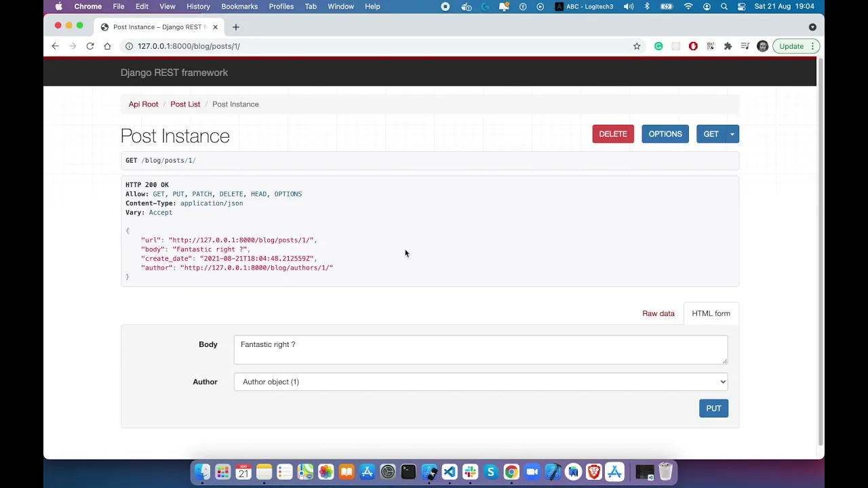Click the "HTTP 200 OK" status text
This screenshot has width=868, height=488.
[147, 184]
